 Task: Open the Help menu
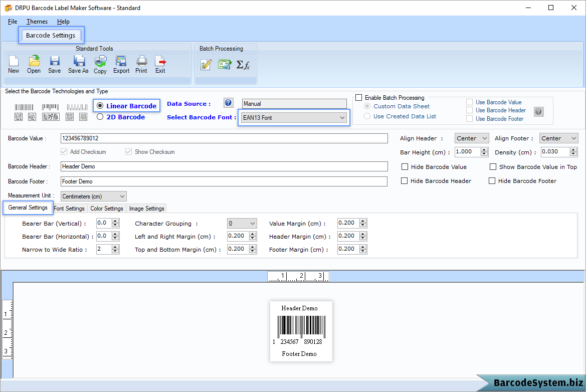click(63, 21)
